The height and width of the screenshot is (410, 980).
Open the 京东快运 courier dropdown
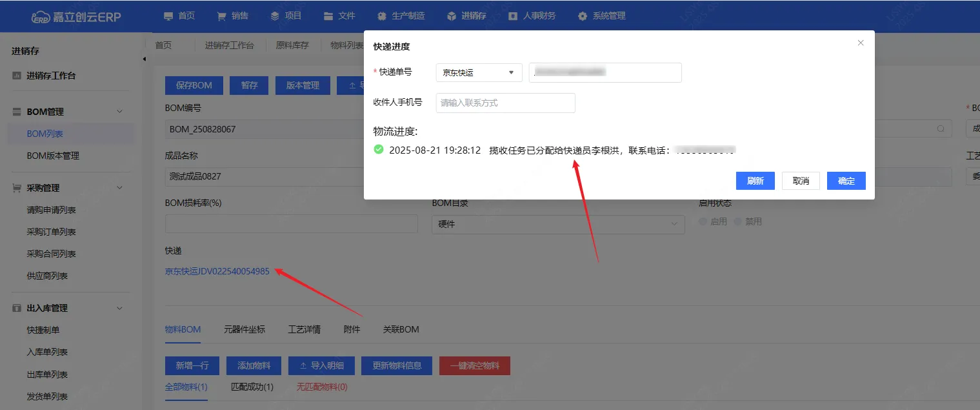479,72
